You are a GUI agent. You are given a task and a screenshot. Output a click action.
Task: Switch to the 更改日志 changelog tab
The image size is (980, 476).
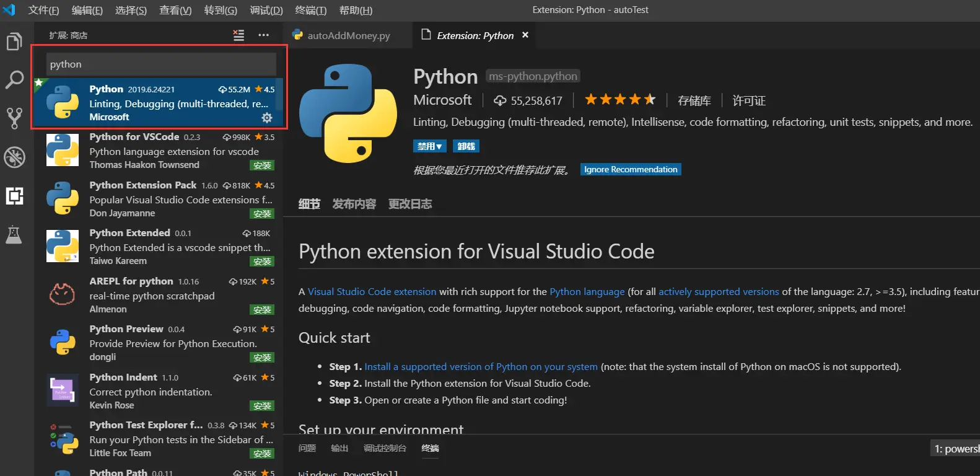pos(409,204)
